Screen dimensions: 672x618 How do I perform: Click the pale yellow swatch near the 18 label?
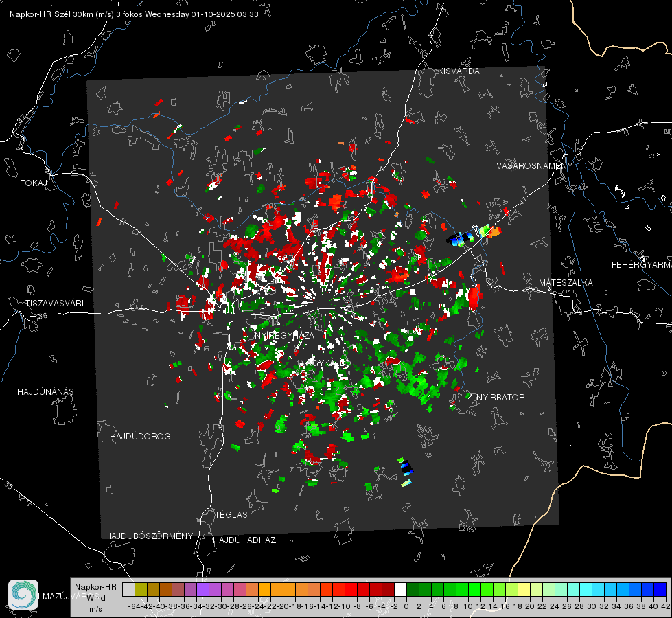point(524,590)
